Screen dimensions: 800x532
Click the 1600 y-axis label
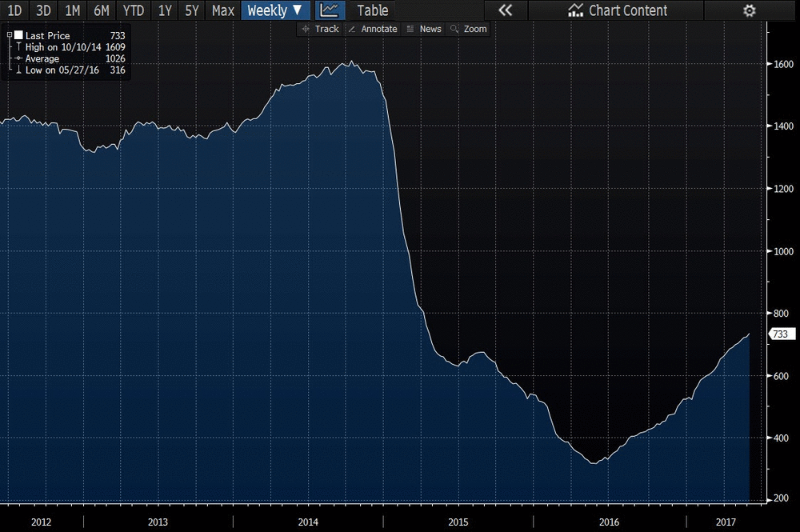click(784, 64)
